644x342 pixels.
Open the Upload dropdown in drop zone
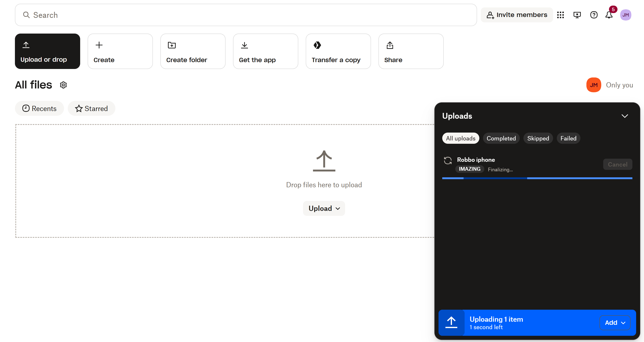[x=324, y=208]
